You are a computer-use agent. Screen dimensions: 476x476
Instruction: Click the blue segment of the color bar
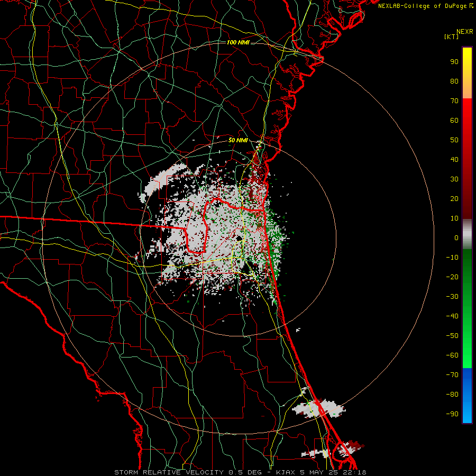467,396
